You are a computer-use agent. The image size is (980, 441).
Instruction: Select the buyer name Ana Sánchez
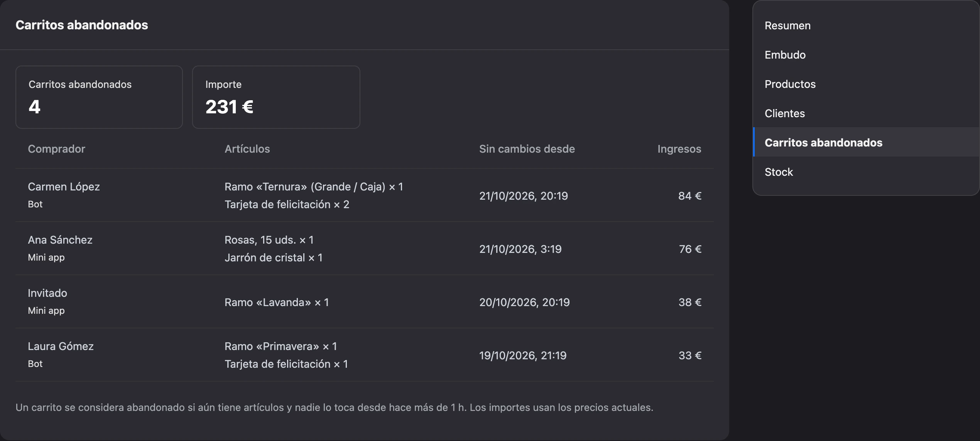(x=60, y=240)
